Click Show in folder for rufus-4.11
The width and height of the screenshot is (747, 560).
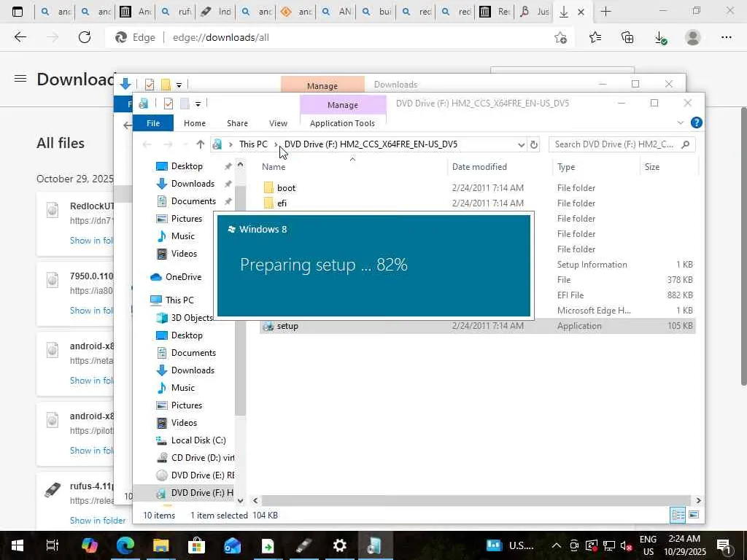tap(98, 521)
